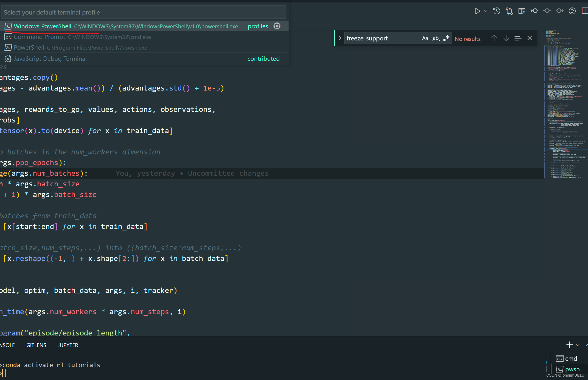The width and height of the screenshot is (588, 380).
Task: Click the Run Python File play icon
Action: (477, 11)
